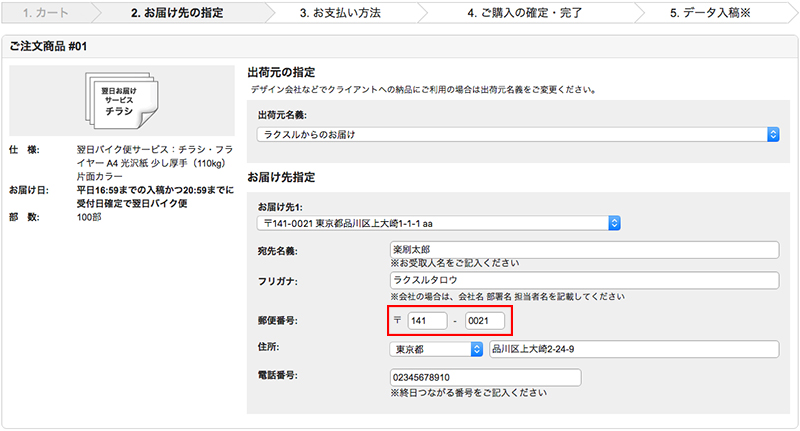Click the チラシ product thumbnail image
The width and height of the screenshot is (800, 431).
point(120,103)
